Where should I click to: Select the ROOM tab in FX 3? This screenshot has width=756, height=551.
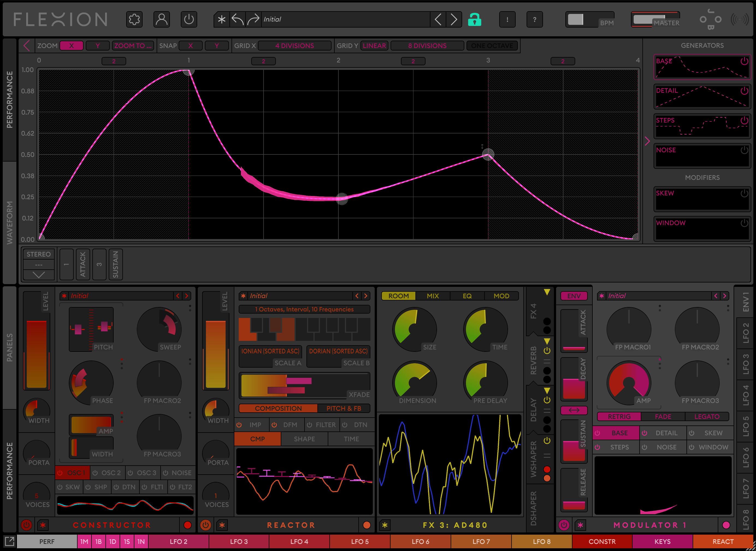(x=398, y=296)
